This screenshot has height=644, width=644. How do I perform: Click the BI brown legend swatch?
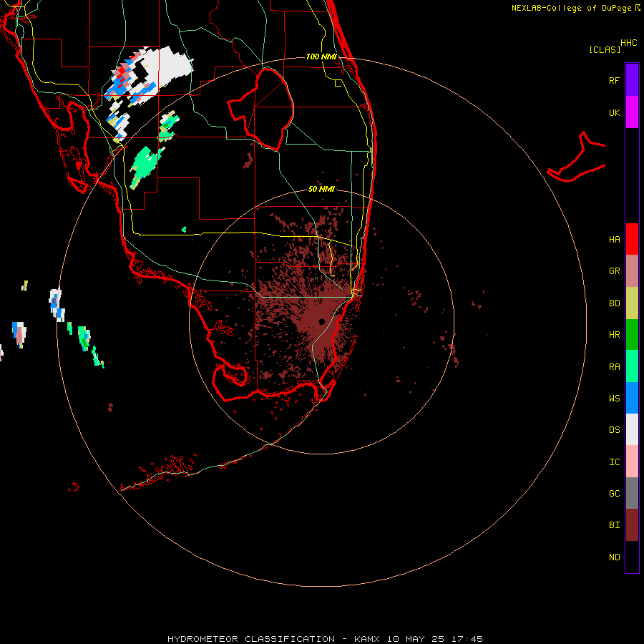tap(632, 525)
